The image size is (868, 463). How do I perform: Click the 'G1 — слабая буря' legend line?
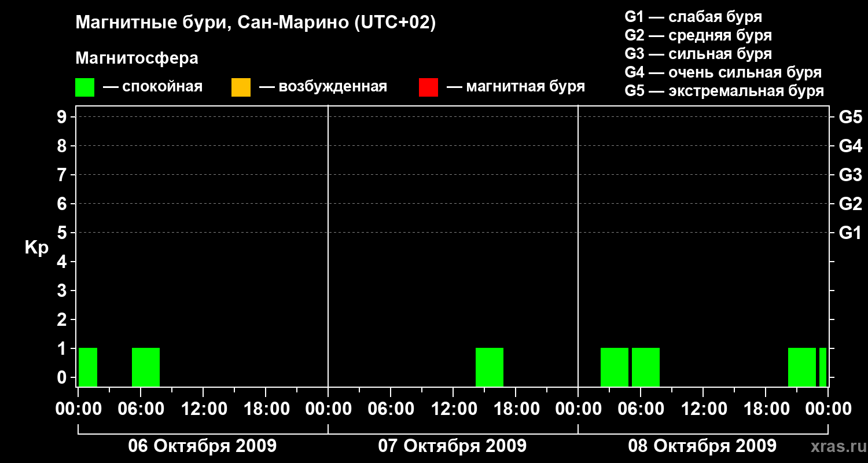click(x=693, y=17)
